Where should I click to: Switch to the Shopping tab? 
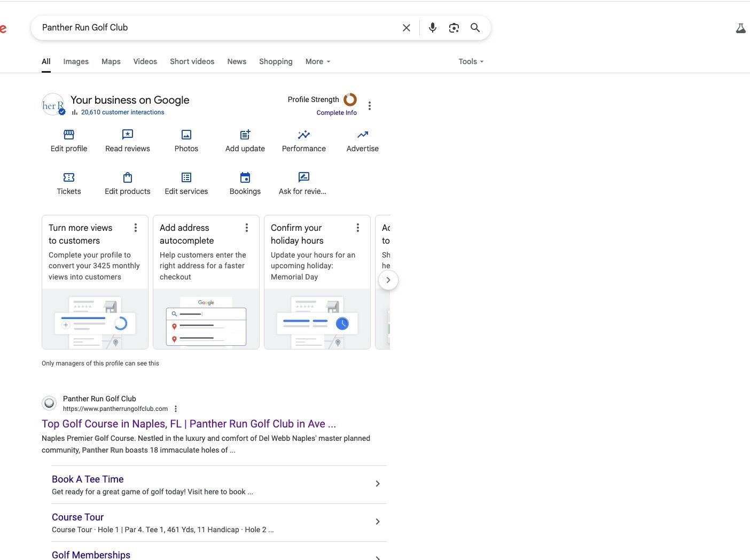(x=276, y=61)
